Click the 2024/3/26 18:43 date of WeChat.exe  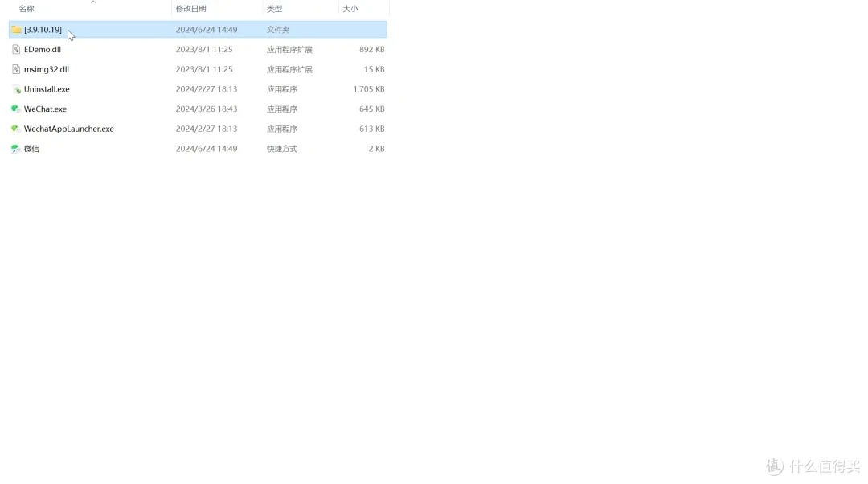pyautogui.click(x=207, y=109)
